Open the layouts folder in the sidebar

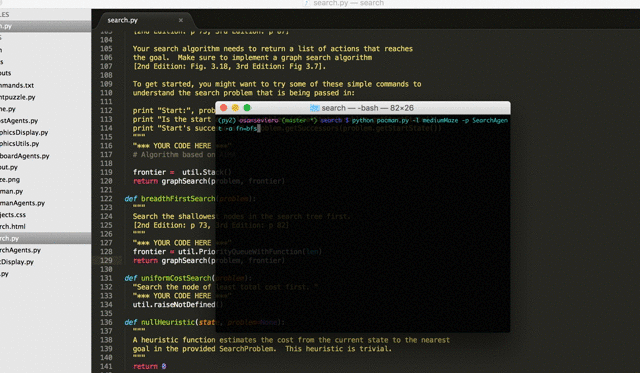[5, 73]
